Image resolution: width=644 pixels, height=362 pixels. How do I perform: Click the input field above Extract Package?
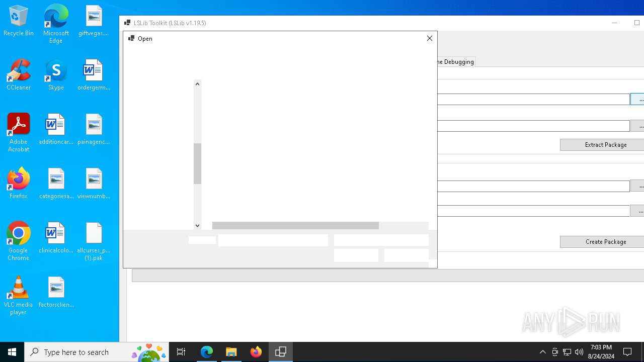[533, 126]
